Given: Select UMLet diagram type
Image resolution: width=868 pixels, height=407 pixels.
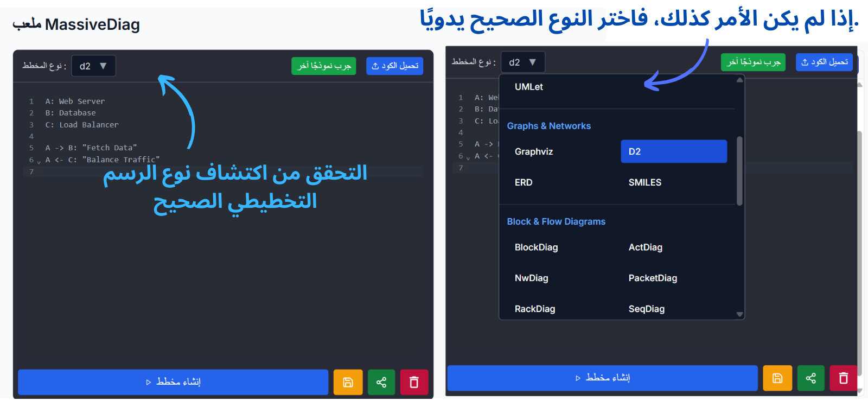Looking at the screenshot, I should click(x=529, y=87).
